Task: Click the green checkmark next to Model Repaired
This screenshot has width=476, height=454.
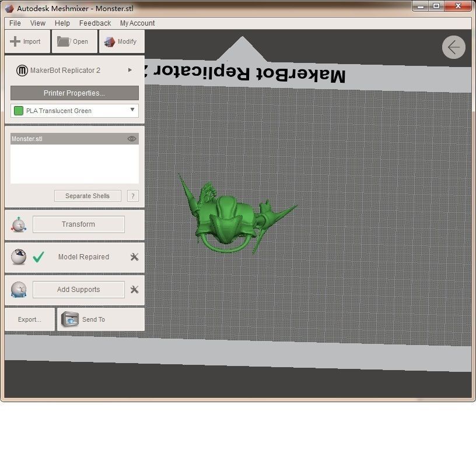Action: (x=39, y=257)
